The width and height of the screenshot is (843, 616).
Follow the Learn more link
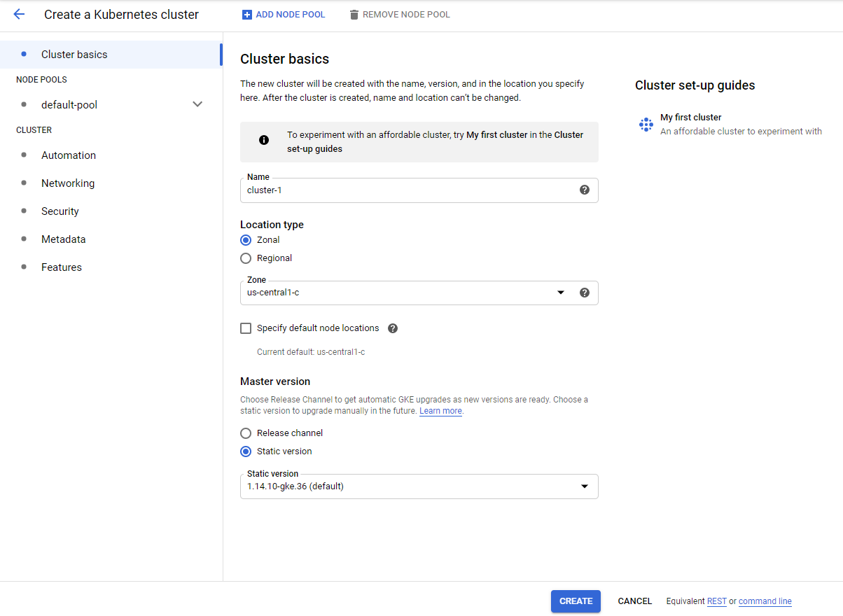pyautogui.click(x=440, y=411)
